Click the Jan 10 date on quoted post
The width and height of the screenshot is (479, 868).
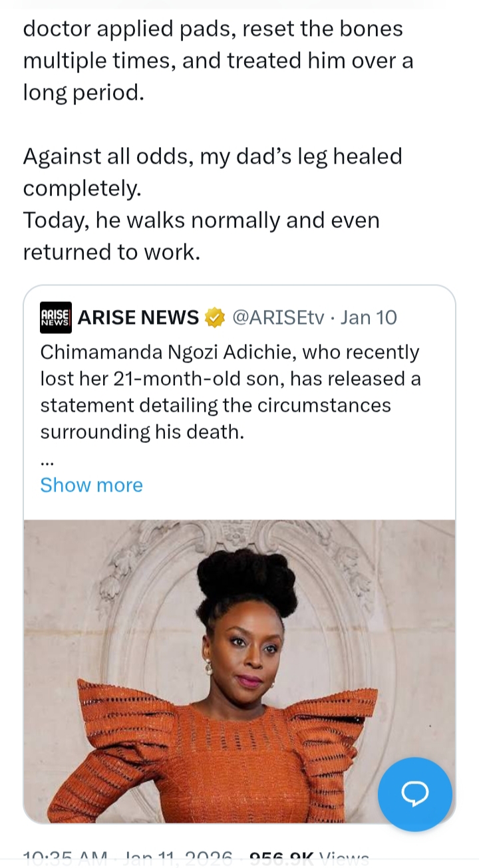[x=369, y=318]
